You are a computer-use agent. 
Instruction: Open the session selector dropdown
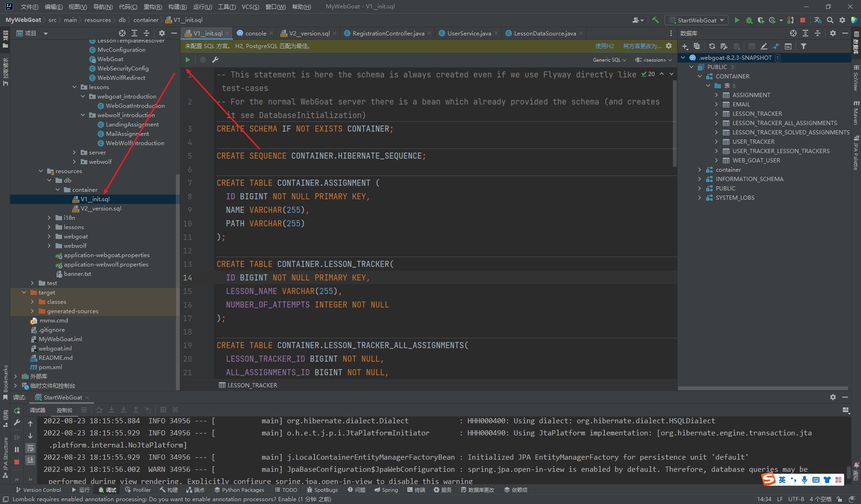point(654,60)
